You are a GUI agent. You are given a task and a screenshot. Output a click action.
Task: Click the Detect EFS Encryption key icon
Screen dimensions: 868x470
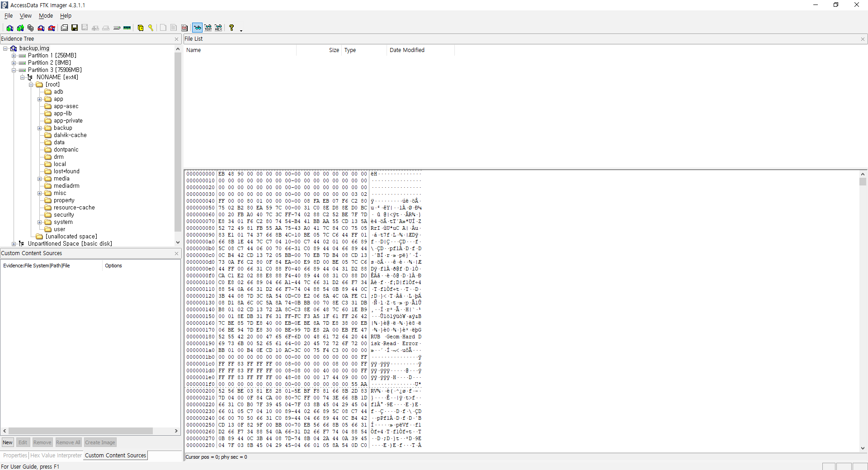pos(151,28)
